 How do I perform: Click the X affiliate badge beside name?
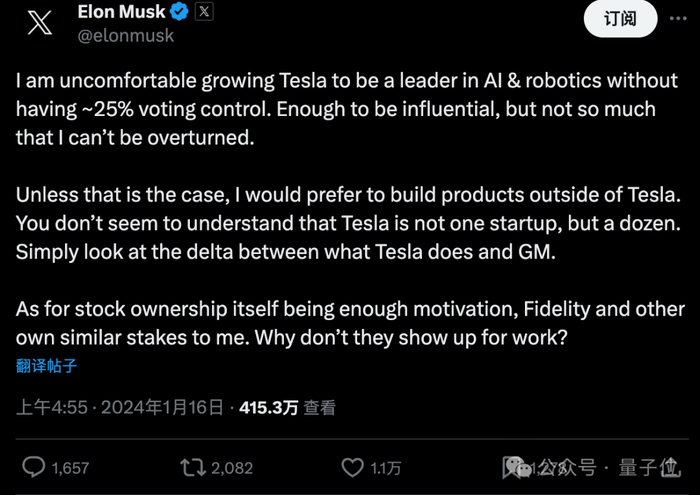(x=204, y=13)
